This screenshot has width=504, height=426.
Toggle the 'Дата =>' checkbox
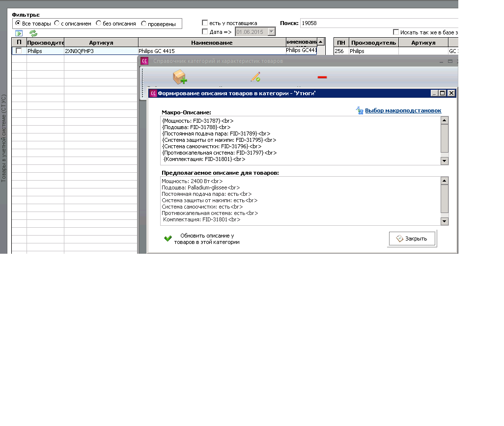[x=205, y=31]
